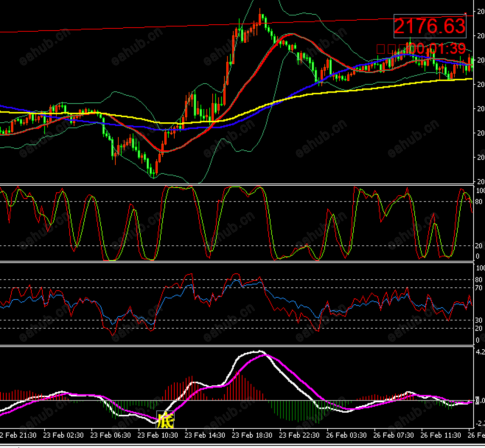The width and height of the screenshot is (485, 448).
Task: Click the boxed 0.0 zero-level value on the bottom scale
Action: (x=480, y=400)
